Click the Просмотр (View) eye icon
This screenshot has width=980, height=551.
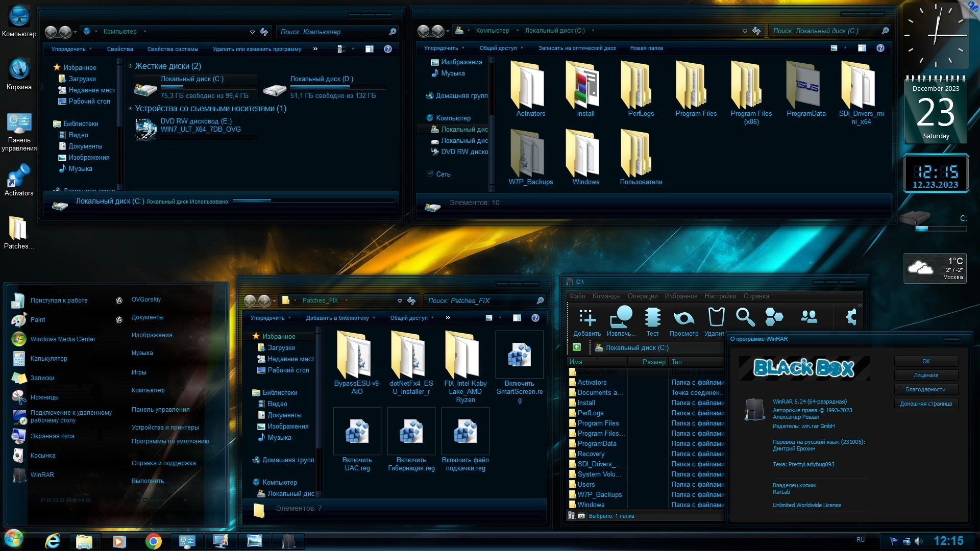pyautogui.click(x=683, y=318)
